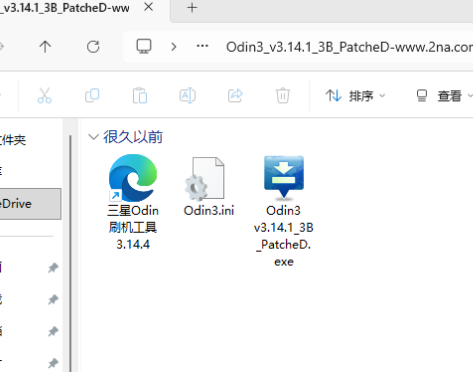This screenshot has height=372, width=473.
Task: Open the 查看 view dropdown
Action: point(444,96)
